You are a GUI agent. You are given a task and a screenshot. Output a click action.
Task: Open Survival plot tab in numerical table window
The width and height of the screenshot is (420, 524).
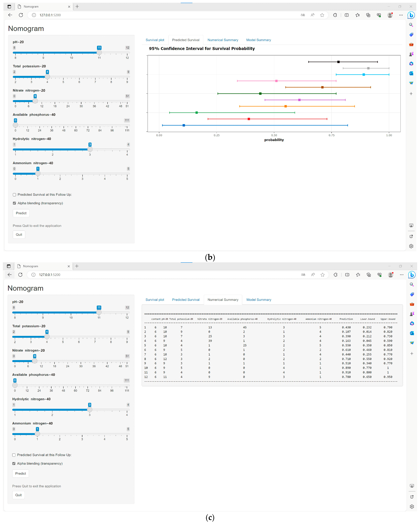coord(155,300)
